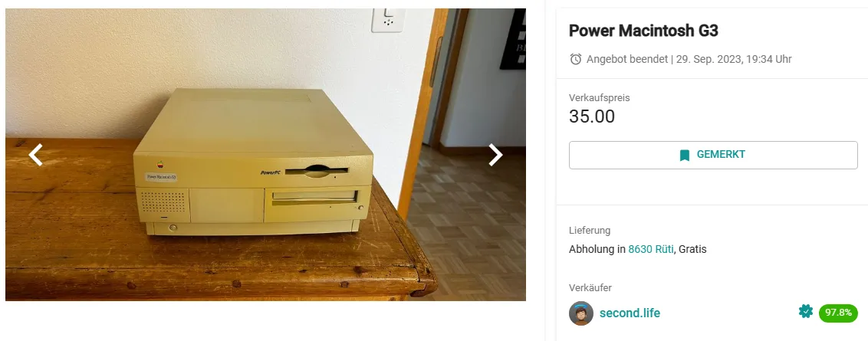Advance to the next product photo
This screenshot has height=341, width=868.
pyautogui.click(x=495, y=155)
